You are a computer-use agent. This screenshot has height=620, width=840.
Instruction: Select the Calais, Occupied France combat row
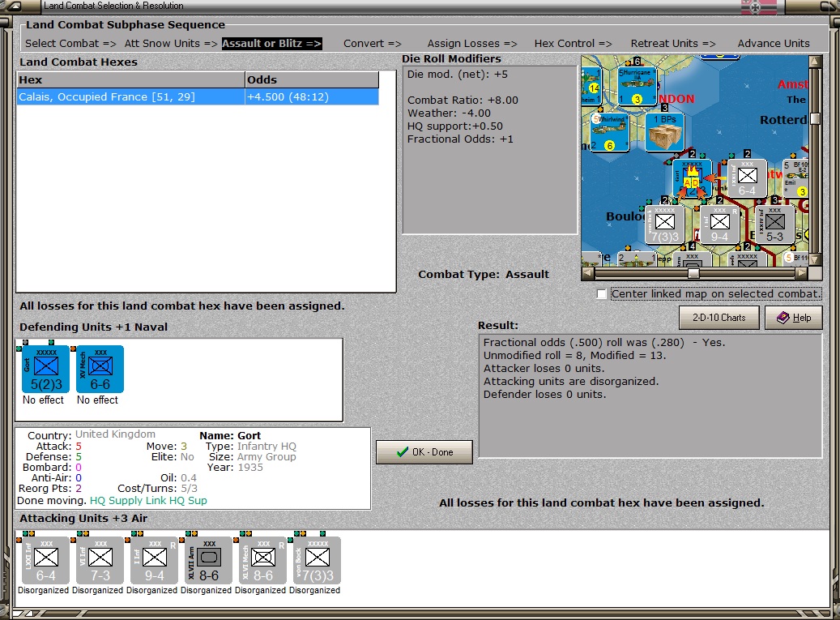[198, 97]
